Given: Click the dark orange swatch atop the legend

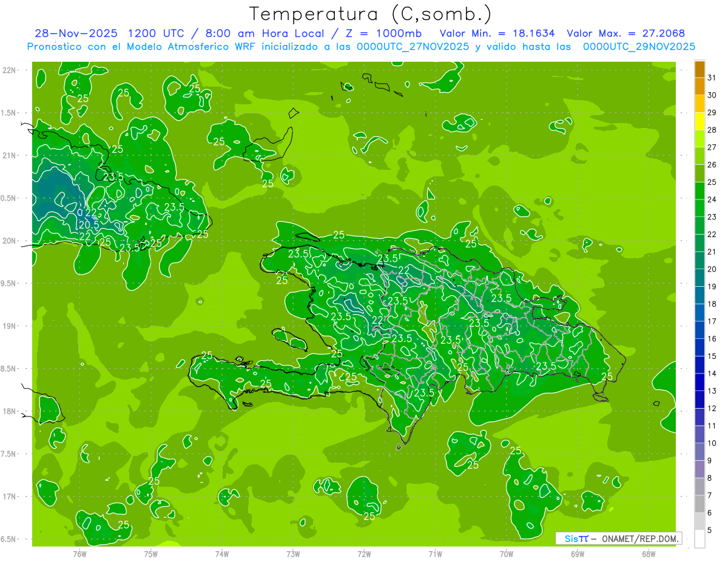Looking at the screenshot, I should [699, 70].
